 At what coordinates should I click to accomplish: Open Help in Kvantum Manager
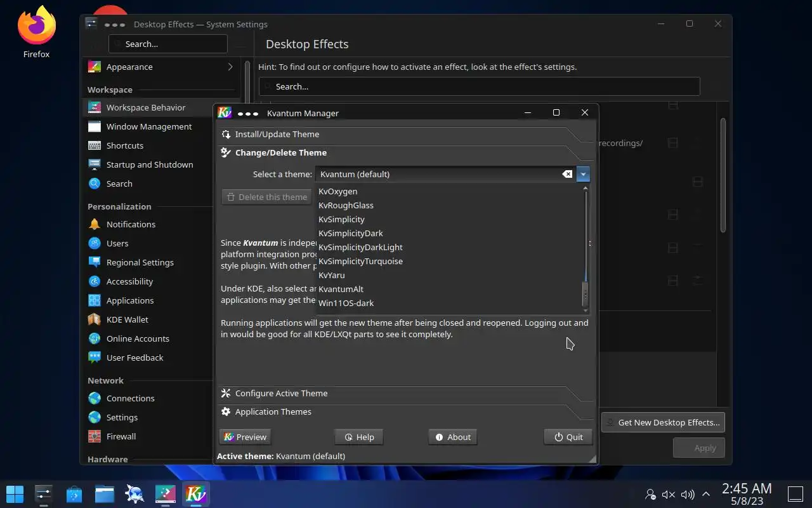point(359,437)
